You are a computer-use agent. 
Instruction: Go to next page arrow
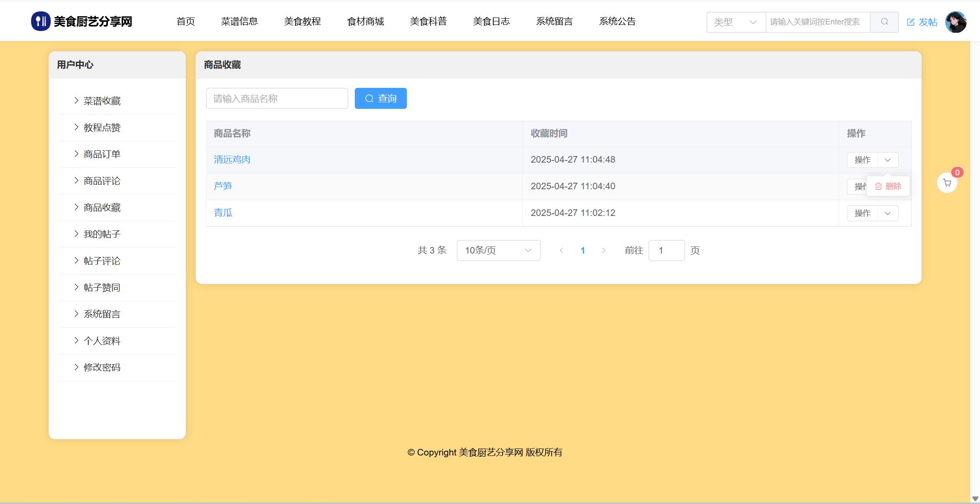[x=604, y=250]
